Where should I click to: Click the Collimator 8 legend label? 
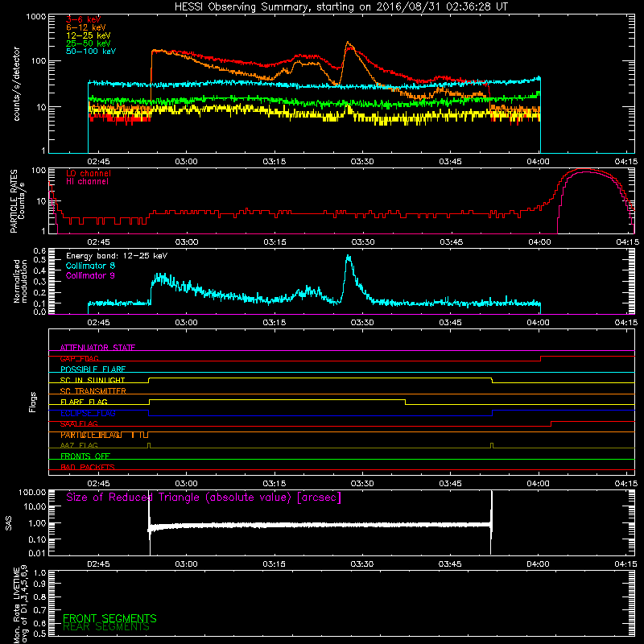click(x=90, y=266)
